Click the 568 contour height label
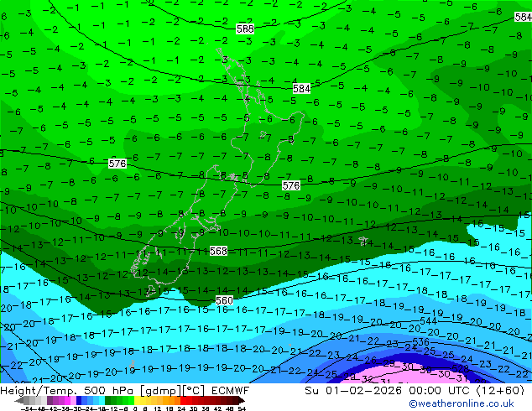The image size is (532, 411). tap(218, 252)
